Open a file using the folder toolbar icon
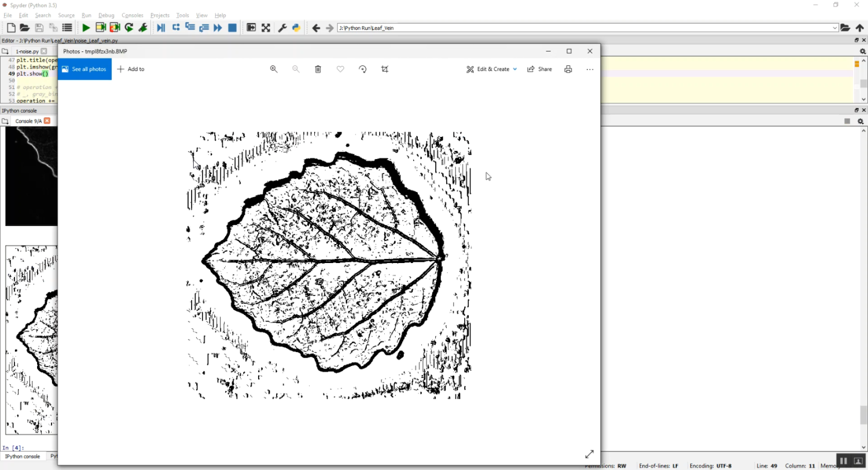This screenshot has height=470, width=868. pos(24,27)
